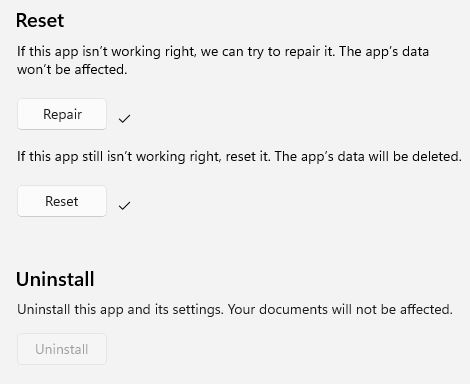The width and height of the screenshot is (470, 384).
Task: Click the word "deleted" in reset description
Action: click(x=435, y=156)
